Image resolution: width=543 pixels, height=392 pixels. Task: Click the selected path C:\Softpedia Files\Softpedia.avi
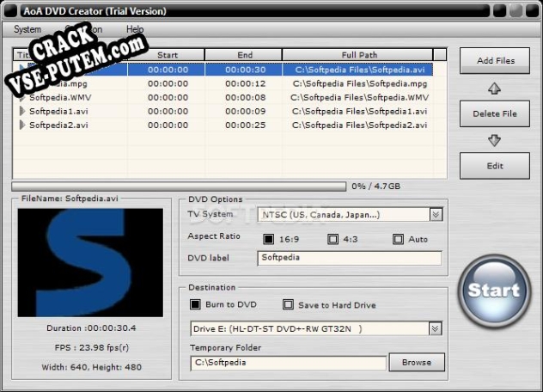(360, 70)
